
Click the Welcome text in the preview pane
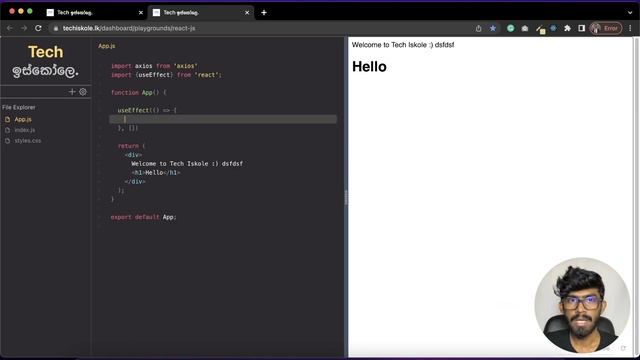point(403,45)
